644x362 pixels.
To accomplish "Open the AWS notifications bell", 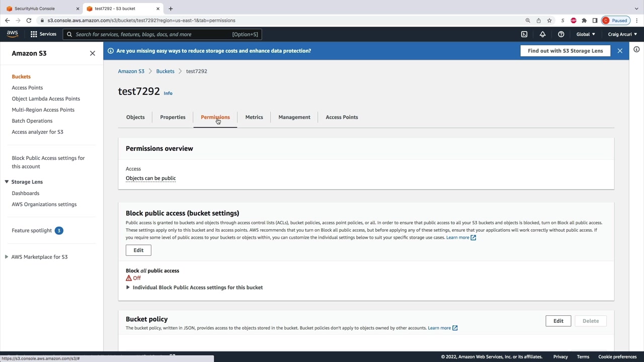I will pos(542,34).
